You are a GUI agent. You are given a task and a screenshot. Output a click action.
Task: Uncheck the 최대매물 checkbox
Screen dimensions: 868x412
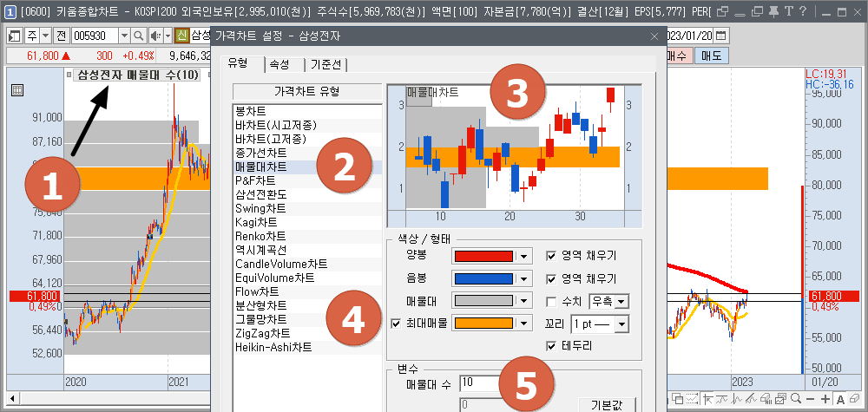395,324
